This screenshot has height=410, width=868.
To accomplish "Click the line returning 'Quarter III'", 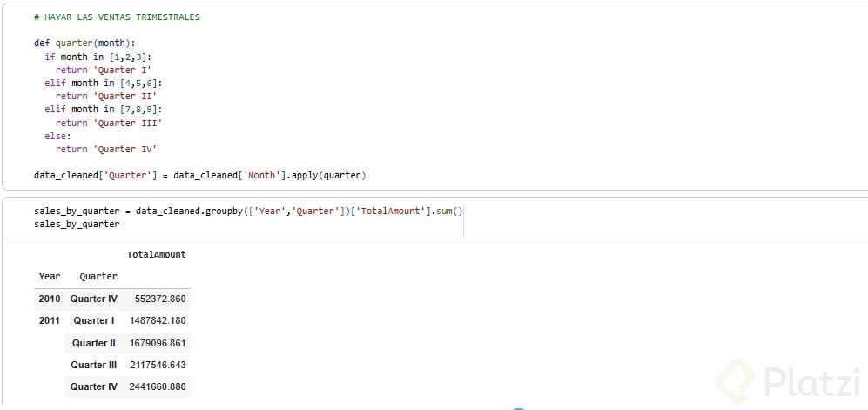I will pos(108,123).
